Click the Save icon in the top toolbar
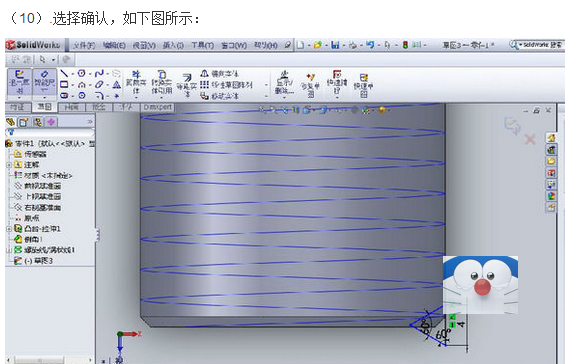 [x=335, y=45]
